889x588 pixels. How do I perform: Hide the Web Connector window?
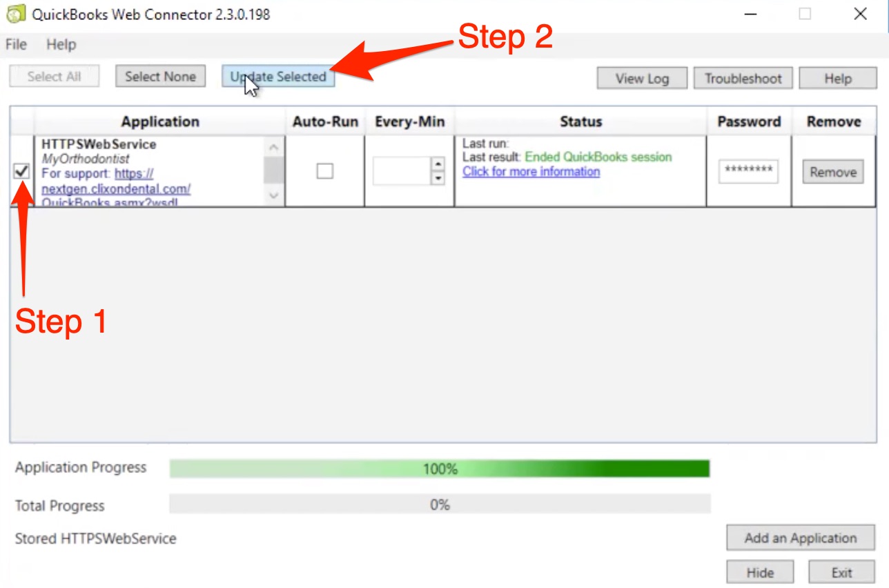click(x=760, y=572)
